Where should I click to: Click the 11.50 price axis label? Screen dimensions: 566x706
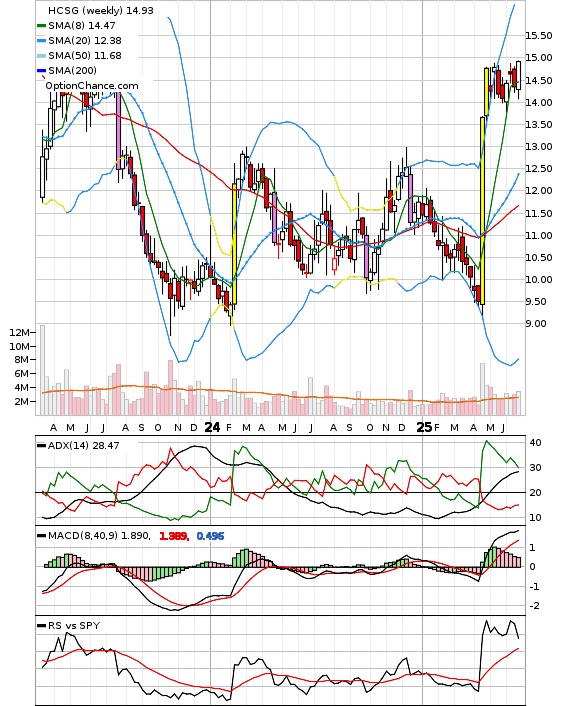539,213
